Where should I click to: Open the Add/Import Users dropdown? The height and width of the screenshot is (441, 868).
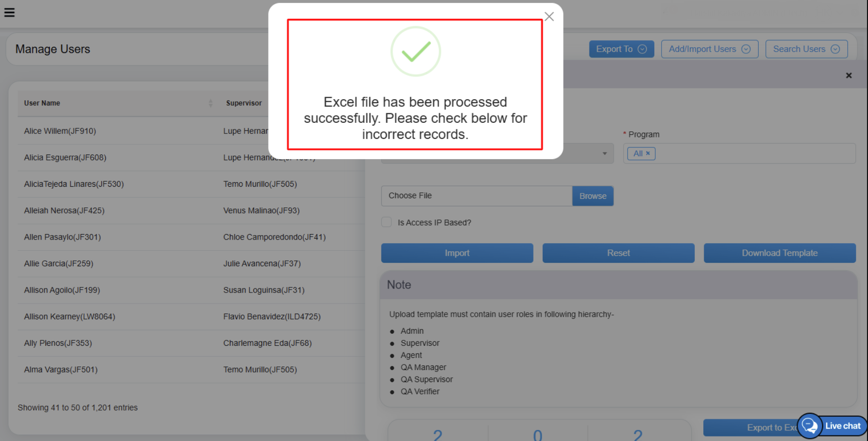point(709,49)
